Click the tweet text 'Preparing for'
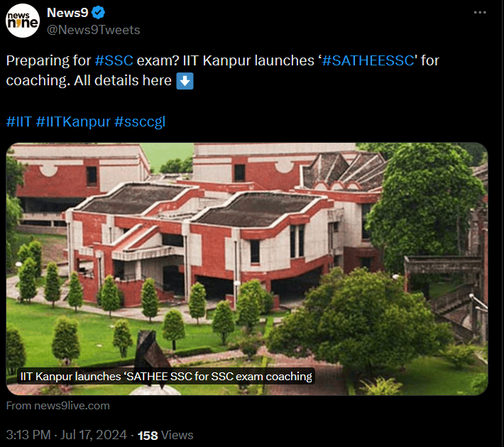The image size is (504, 447). [x=48, y=60]
